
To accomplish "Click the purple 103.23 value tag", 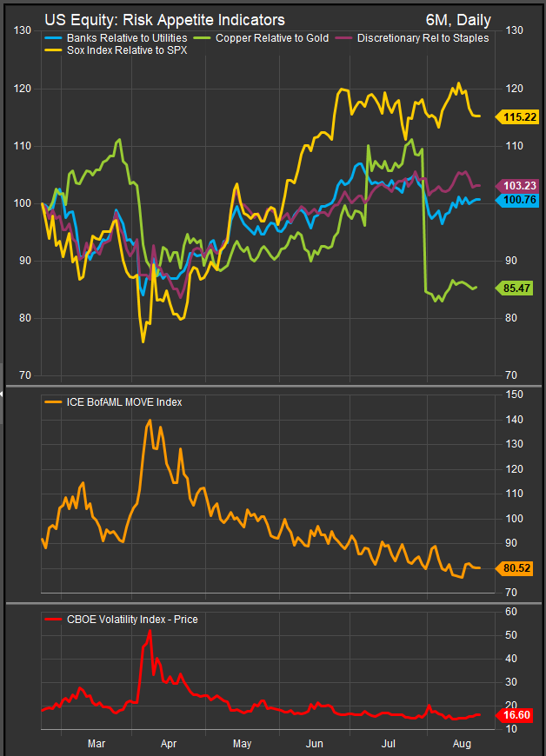I will [517, 186].
